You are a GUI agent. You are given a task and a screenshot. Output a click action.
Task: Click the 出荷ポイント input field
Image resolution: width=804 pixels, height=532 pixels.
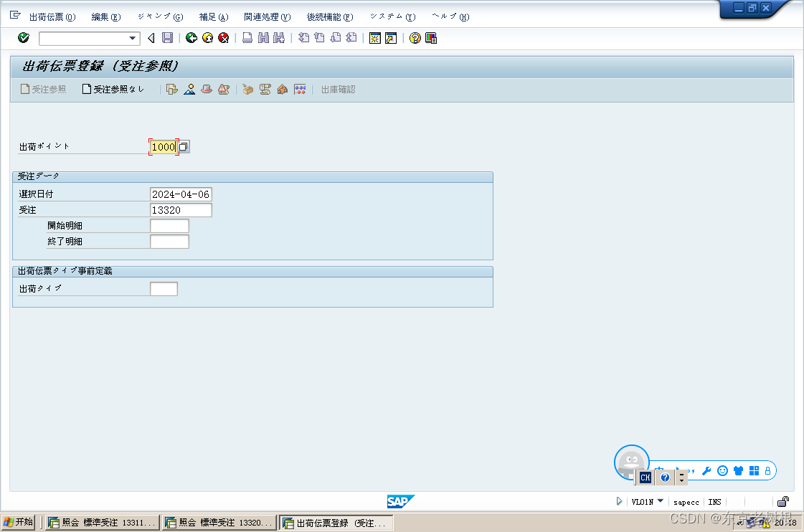pos(164,147)
